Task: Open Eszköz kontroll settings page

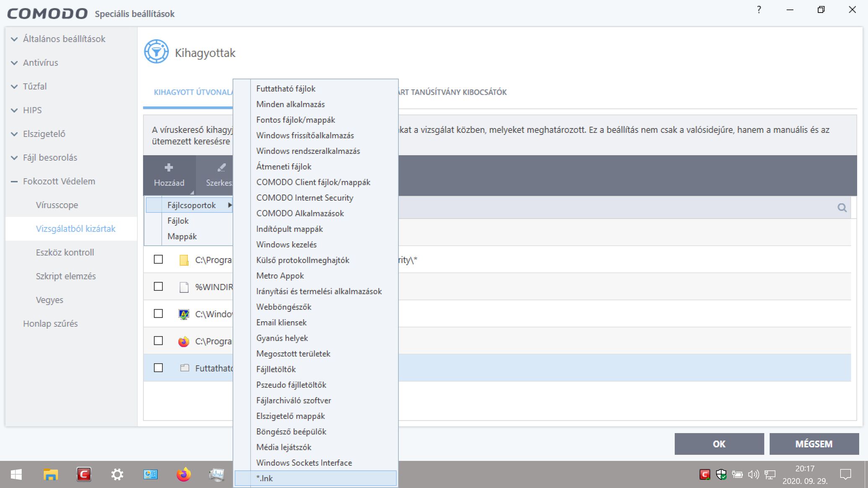Action: tap(65, 253)
